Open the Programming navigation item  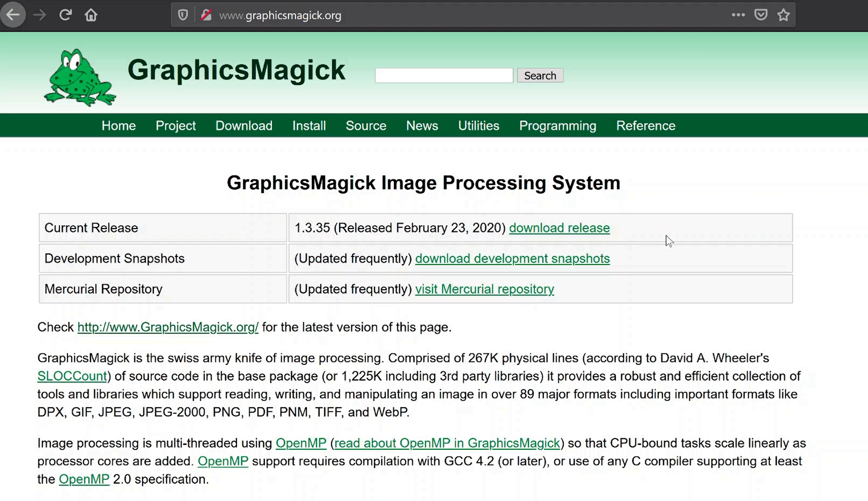(557, 126)
